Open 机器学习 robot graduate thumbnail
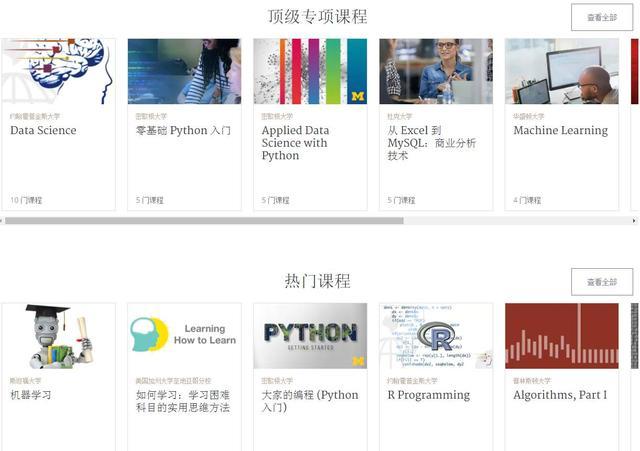The image size is (640, 451). (x=59, y=336)
